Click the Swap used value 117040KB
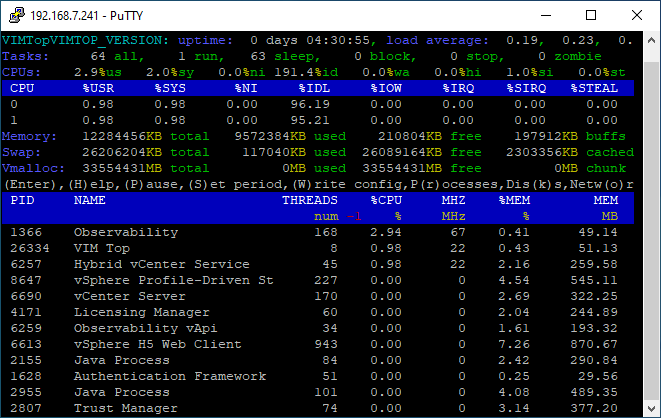661x418 pixels. point(274,153)
